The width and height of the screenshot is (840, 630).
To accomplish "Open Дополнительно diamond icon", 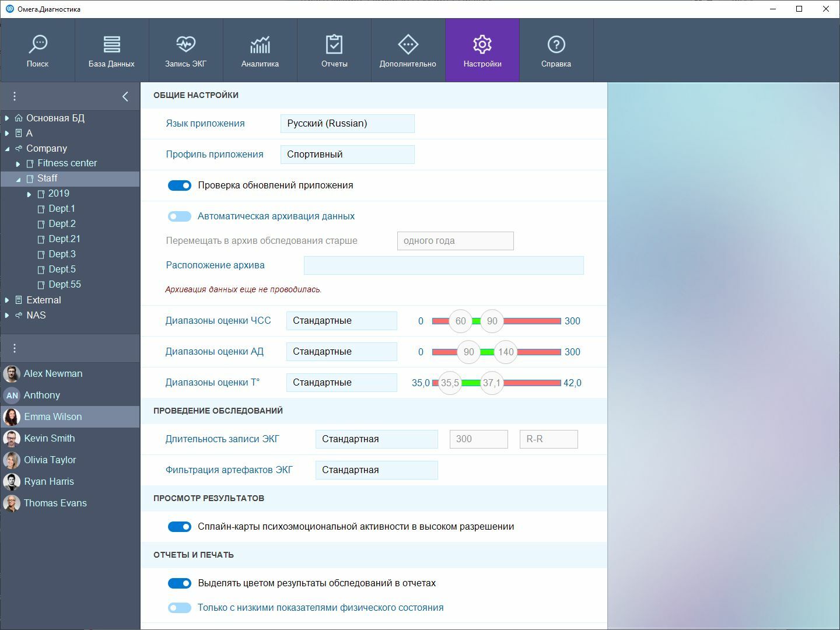I will [408, 44].
